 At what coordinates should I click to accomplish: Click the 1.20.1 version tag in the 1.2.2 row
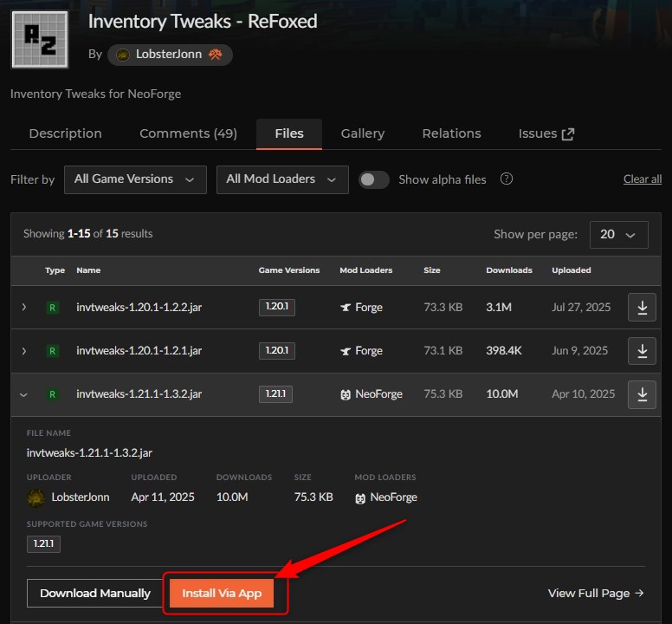[x=277, y=307]
